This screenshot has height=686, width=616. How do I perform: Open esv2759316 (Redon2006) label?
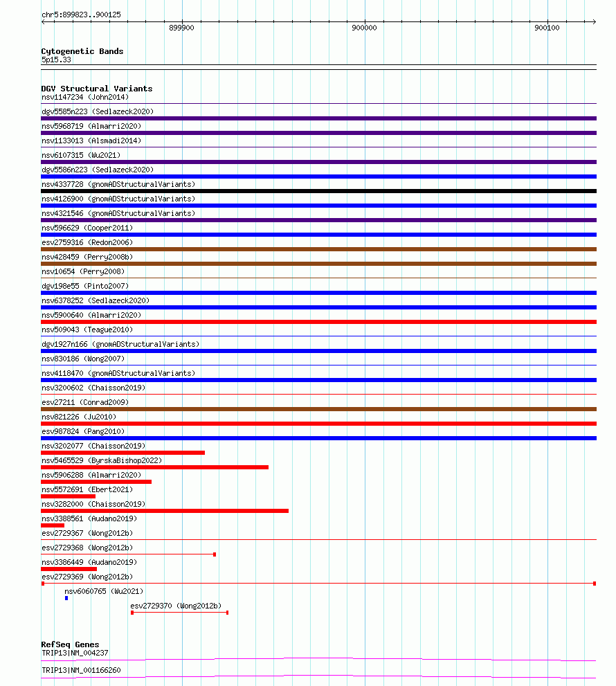click(x=87, y=242)
